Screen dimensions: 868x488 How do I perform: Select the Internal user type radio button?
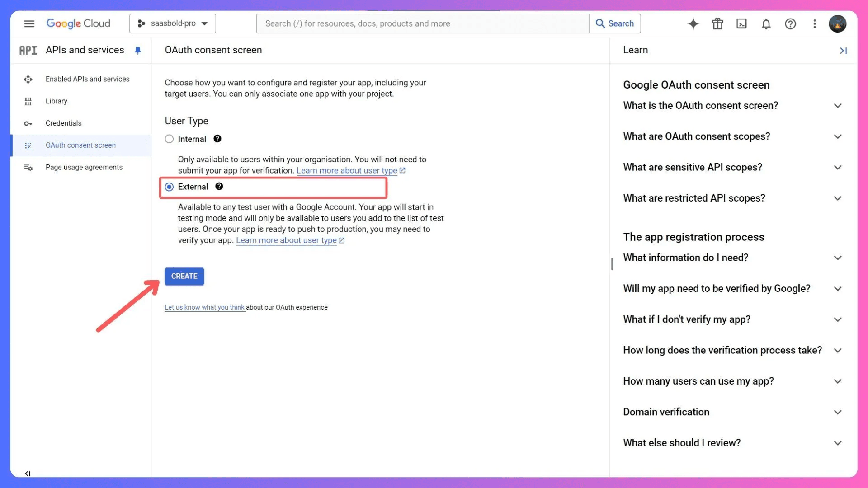(170, 139)
